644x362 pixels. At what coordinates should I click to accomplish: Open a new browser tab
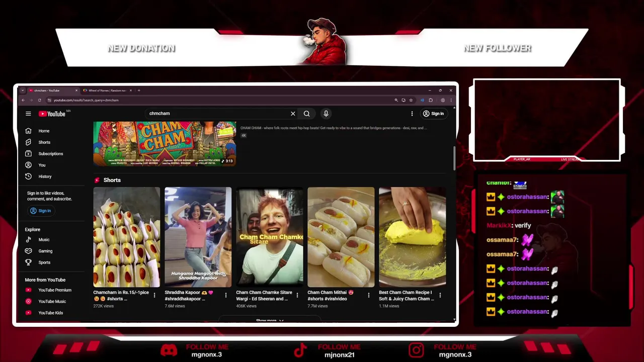point(139,90)
